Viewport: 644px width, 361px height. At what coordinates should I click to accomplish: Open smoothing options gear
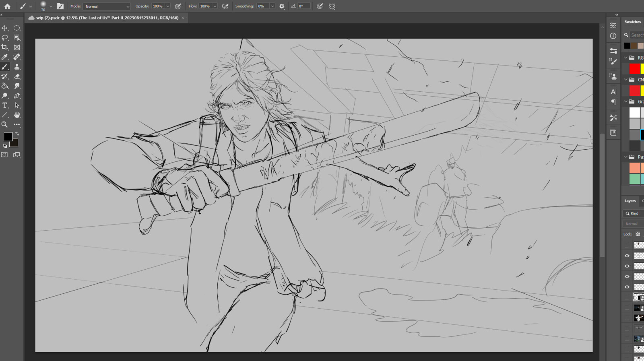pyautogui.click(x=282, y=6)
